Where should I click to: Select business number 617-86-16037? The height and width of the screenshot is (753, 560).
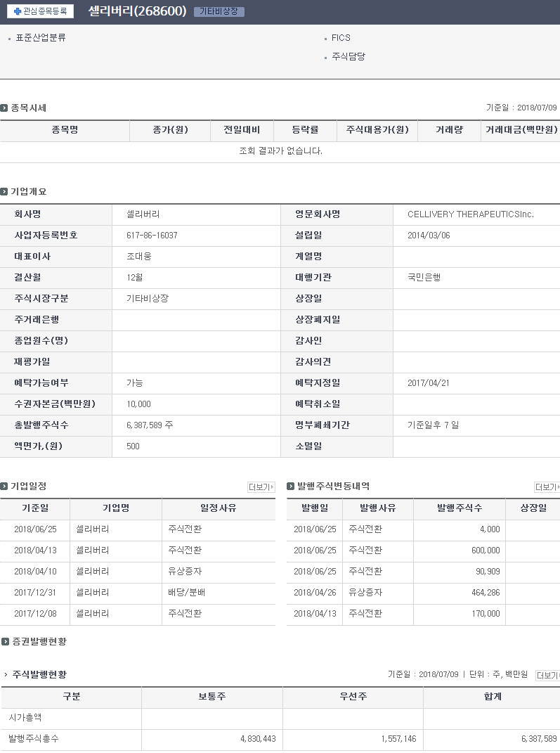[152, 236]
